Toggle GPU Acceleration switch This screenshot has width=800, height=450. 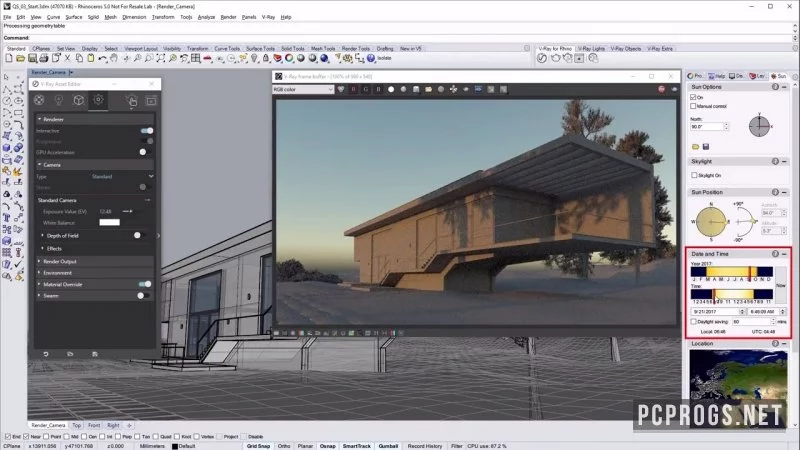pyautogui.click(x=145, y=152)
